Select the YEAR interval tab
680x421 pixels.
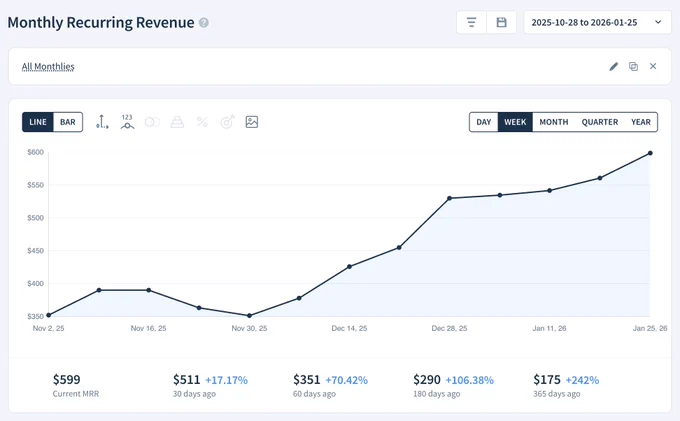pos(641,122)
